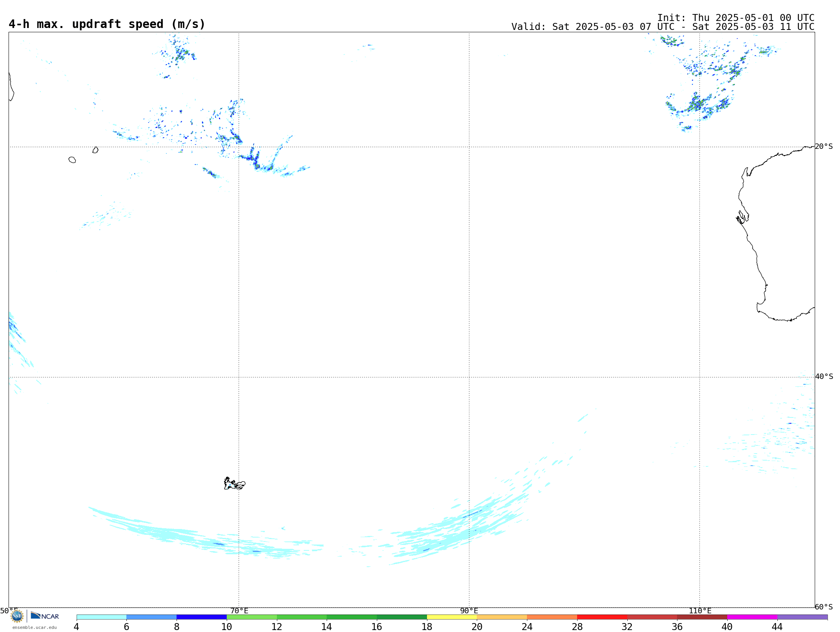Click the 'Valid: Sat 2025-05-03 07 UTC' time range line

click(663, 27)
